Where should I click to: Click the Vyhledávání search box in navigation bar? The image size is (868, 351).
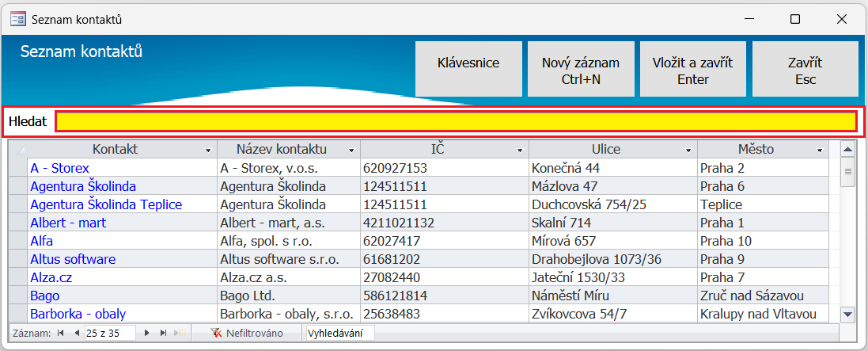(340, 333)
